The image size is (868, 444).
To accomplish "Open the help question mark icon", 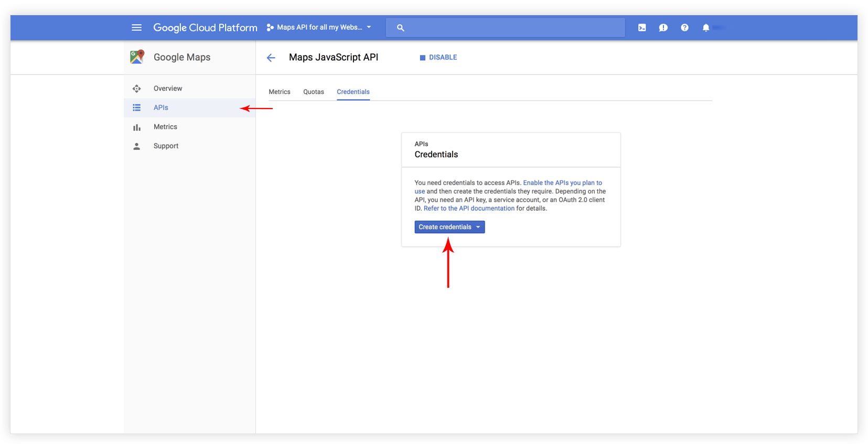I will click(684, 28).
